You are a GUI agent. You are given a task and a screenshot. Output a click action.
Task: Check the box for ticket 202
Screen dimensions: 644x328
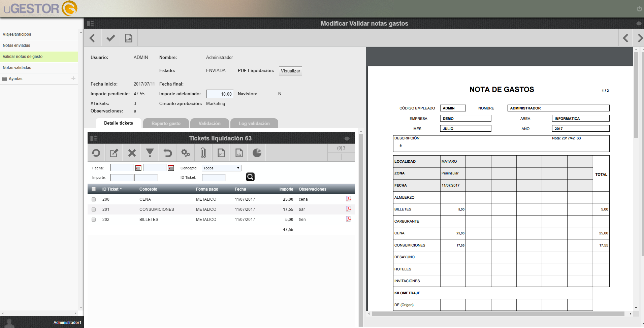[94, 220]
